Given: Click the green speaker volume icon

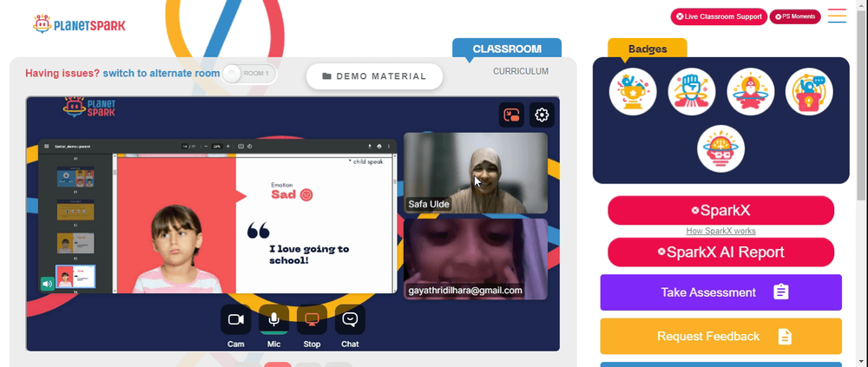Looking at the screenshot, I should 48,284.
